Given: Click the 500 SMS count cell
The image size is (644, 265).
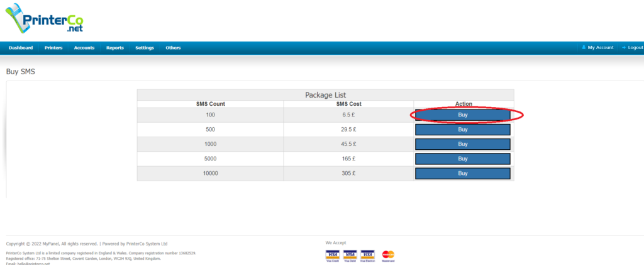Looking at the screenshot, I should pos(210,130).
